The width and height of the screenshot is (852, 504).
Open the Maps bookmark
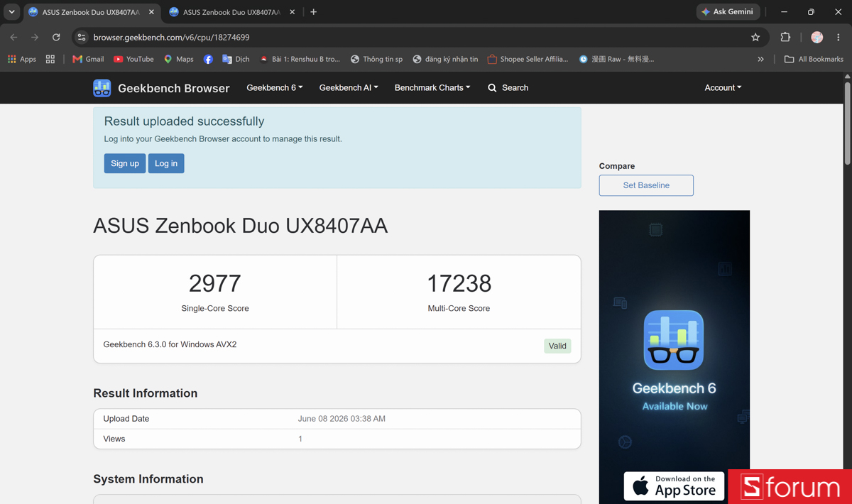[178, 59]
